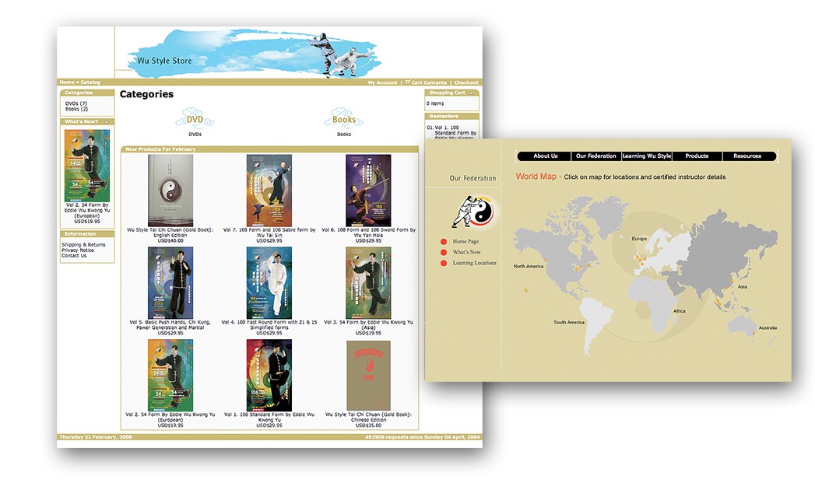Click the DVD cloud category icon
This screenshot has height=504, width=815.
(195, 119)
